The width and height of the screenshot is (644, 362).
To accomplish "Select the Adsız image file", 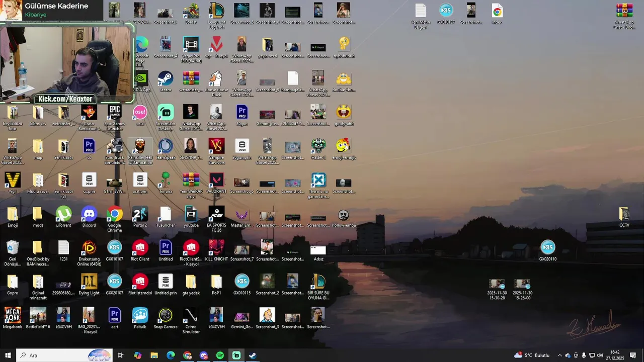I will [x=318, y=253].
